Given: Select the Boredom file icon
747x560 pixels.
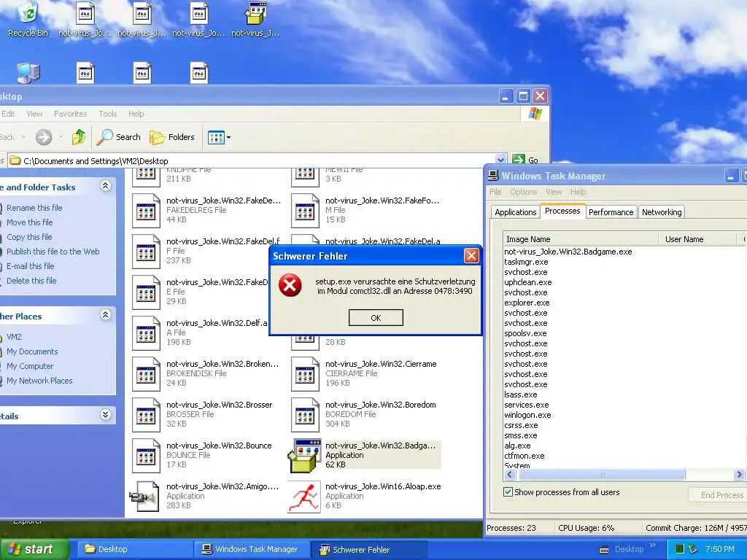Looking at the screenshot, I should pos(305,415).
